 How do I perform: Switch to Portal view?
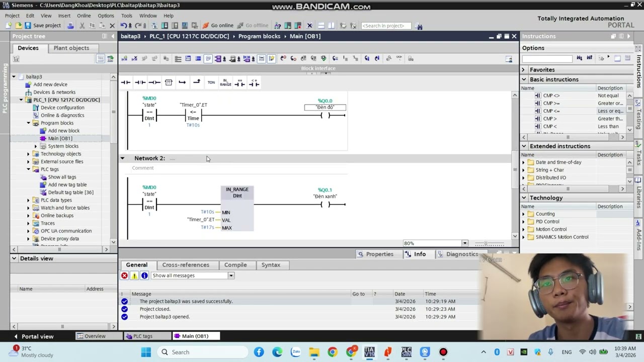(x=33, y=336)
